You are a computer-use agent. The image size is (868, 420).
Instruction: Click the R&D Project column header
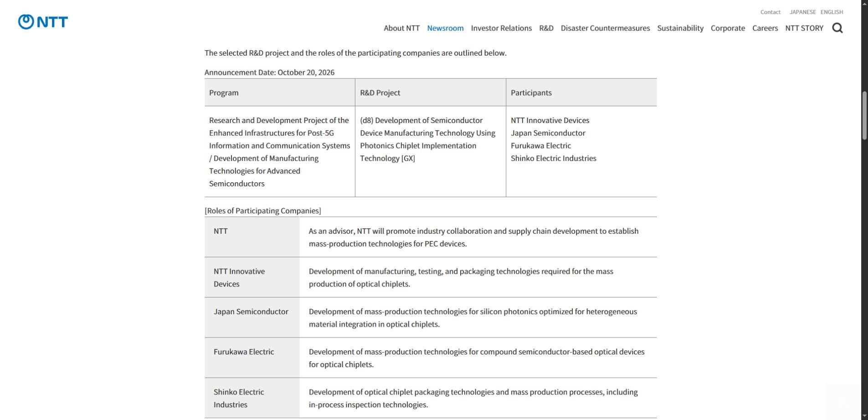pyautogui.click(x=431, y=92)
